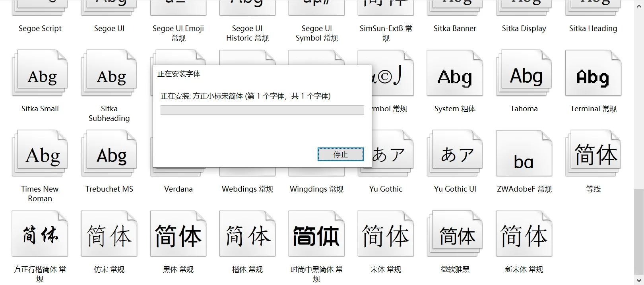Select the 楷体 常规 font icon
The image size is (644, 285).
pos(247,234)
